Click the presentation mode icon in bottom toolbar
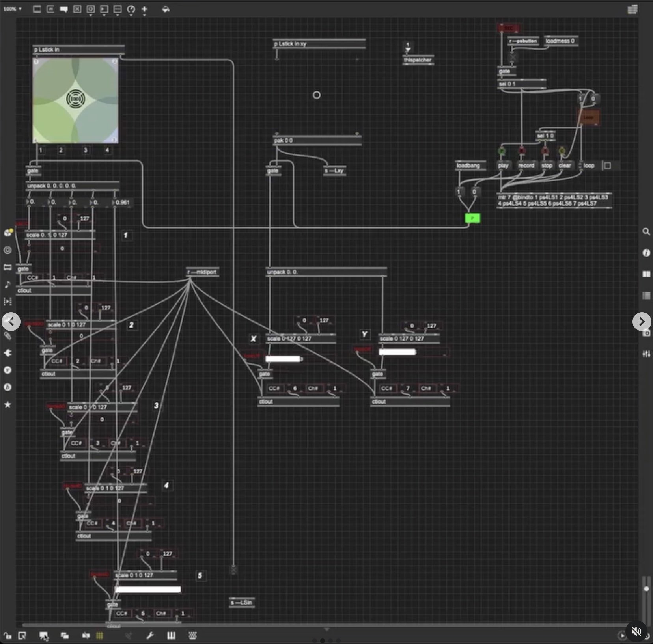The image size is (653, 644). (x=43, y=635)
